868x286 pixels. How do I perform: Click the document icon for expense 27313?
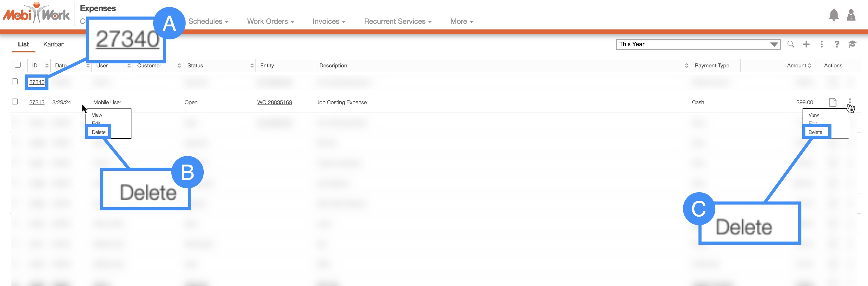[x=832, y=102]
